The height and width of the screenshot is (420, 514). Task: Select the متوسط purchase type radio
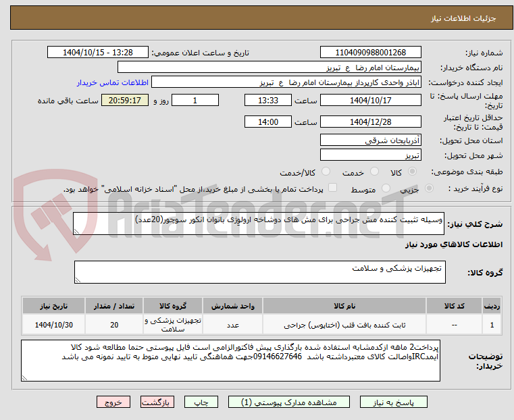[386, 188]
